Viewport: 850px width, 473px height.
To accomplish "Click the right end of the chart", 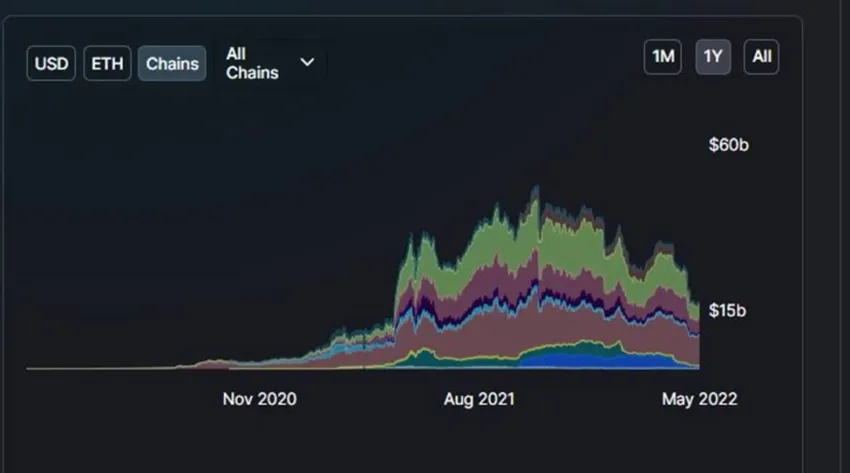I will point(697,336).
